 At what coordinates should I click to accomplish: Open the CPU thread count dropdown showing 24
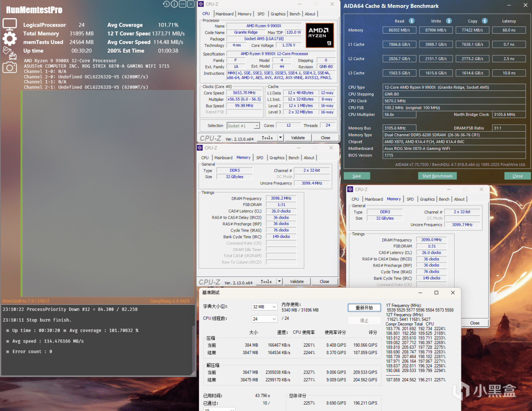click(264, 319)
